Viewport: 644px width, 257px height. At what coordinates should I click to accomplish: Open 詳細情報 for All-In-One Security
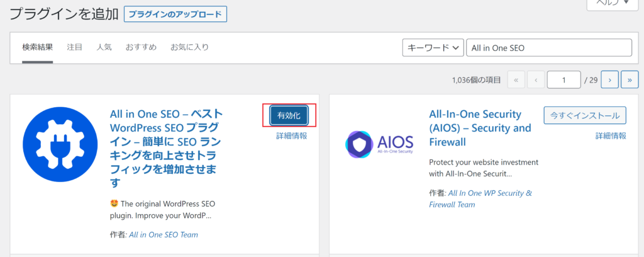pos(611,136)
